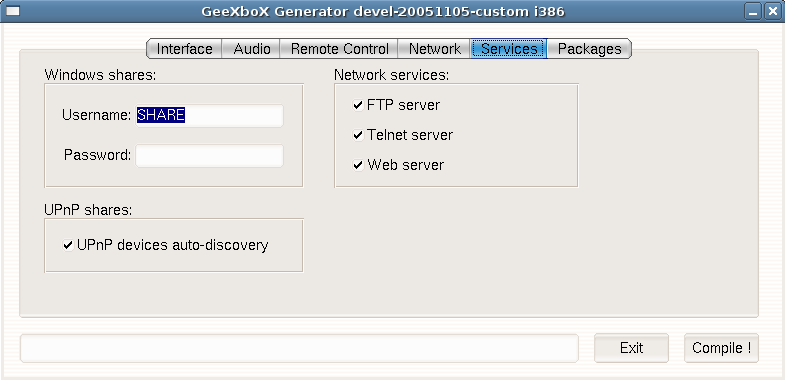Click the UPnP shares heading
785x380 pixels.
click(x=88, y=210)
